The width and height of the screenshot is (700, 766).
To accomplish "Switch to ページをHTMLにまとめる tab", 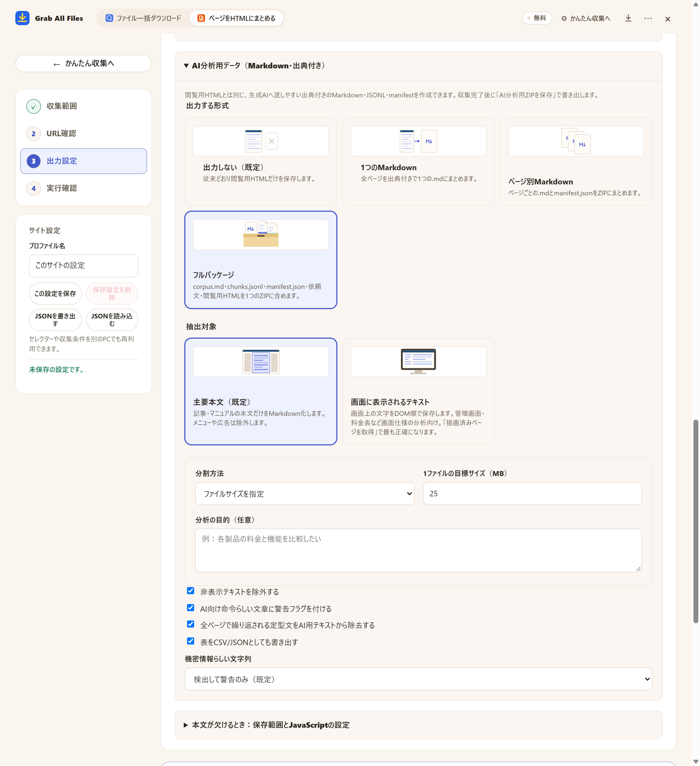I will point(237,18).
